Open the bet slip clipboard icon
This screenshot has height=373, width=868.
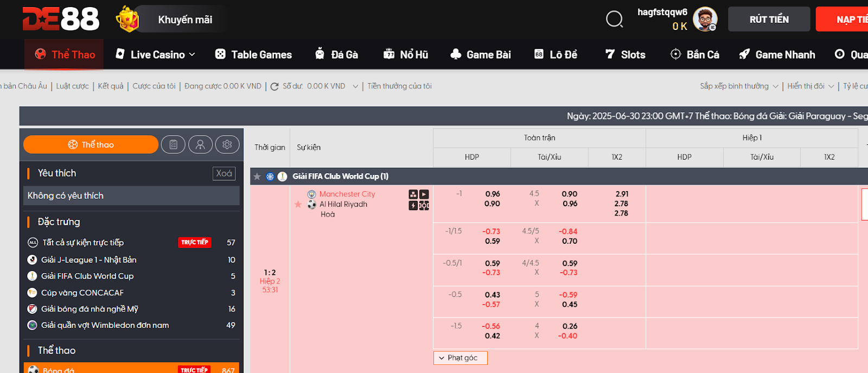pyautogui.click(x=173, y=144)
